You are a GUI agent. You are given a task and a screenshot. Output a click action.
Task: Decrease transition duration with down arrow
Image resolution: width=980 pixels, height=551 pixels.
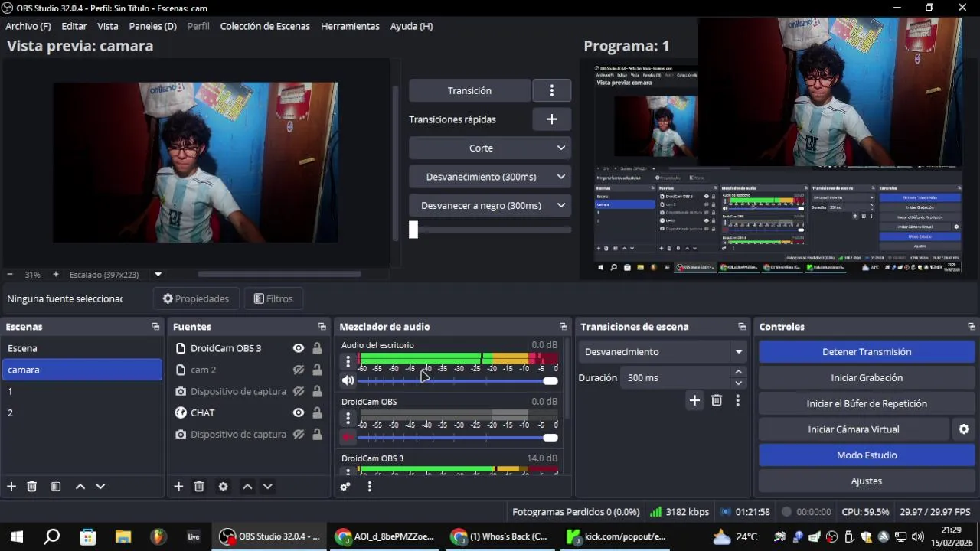(x=738, y=383)
